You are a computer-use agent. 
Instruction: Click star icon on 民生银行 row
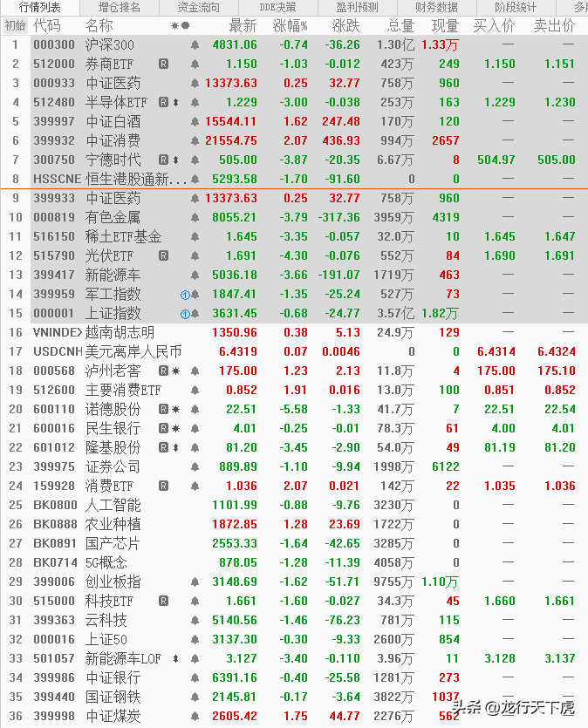175,429
